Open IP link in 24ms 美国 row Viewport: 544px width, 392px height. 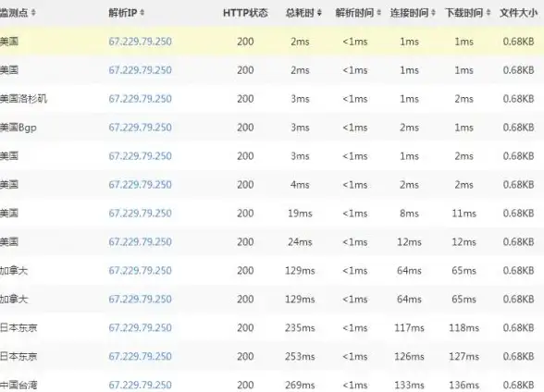[x=141, y=242]
